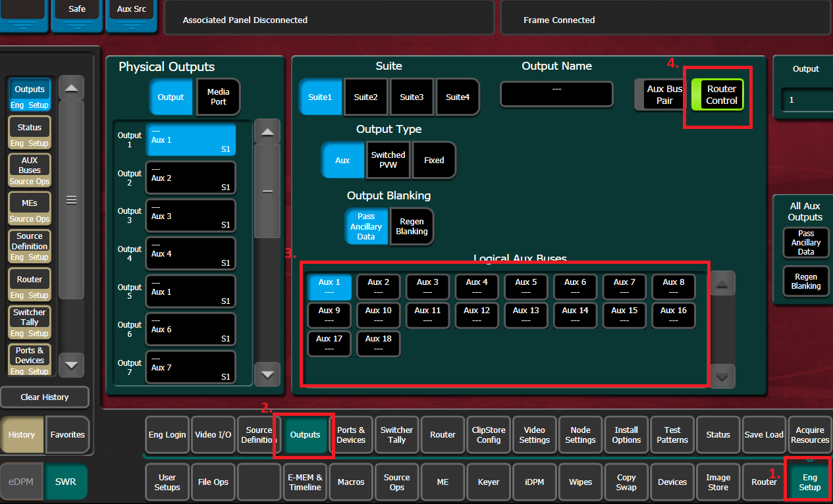This screenshot has width=833, height=504.
Task: Select Aux 10 logical bus
Action: 378,315
